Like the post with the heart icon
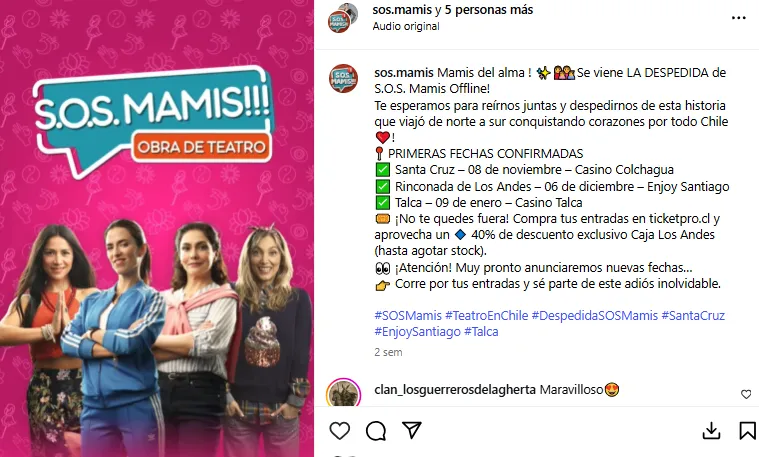 [339, 430]
